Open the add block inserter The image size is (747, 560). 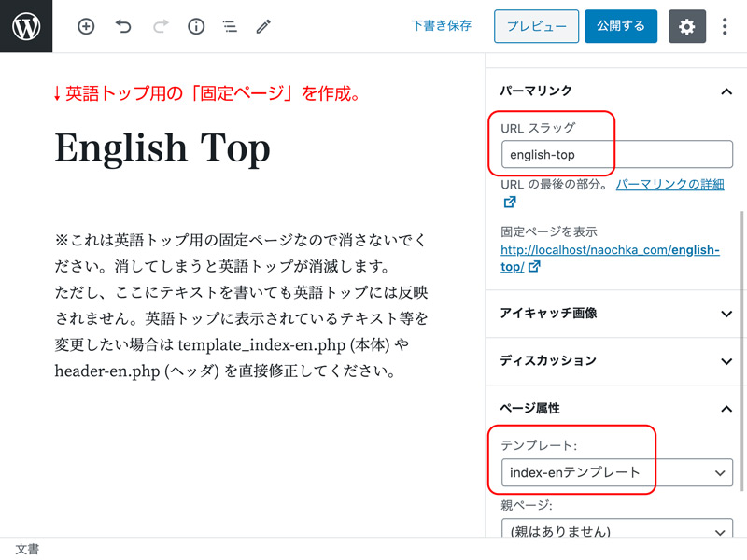[x=86, y=27]
